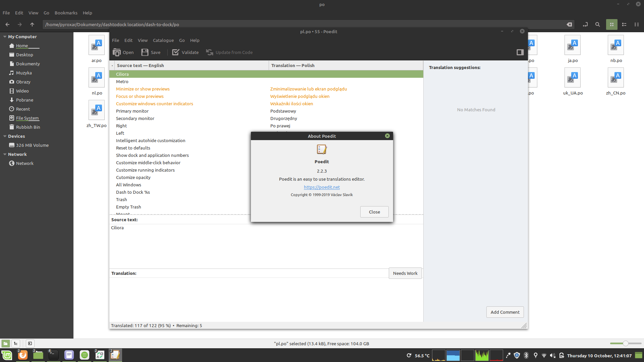Show places in the sidebar

click(x=6, y=343)
